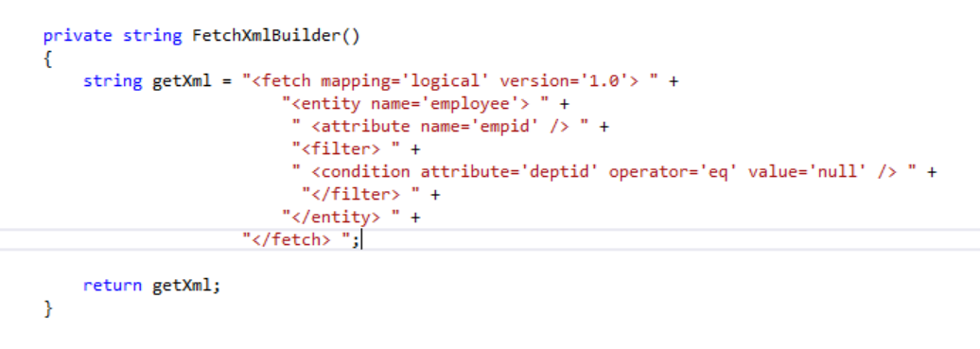Image resolution: width=980 pixels, height=349 pixels.
Task: Select the 'private' keyword
Action: pos(78,36)
